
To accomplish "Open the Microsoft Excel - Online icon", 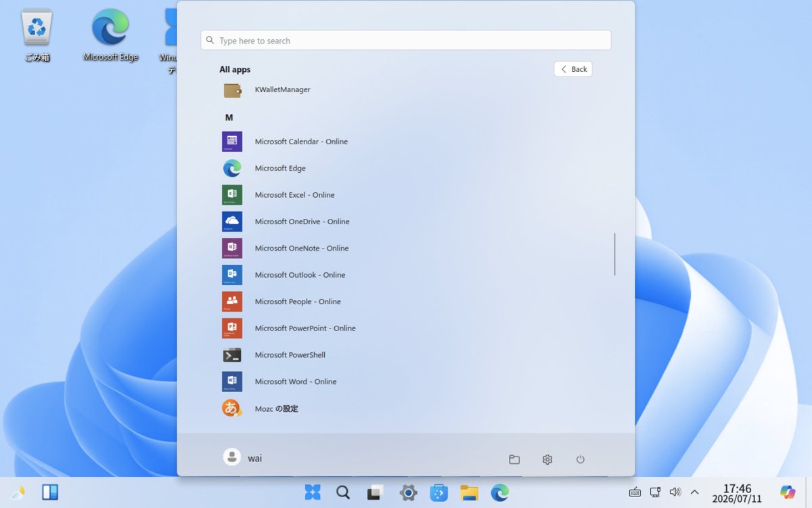I will pyautogui.click(x=232, y=195).
